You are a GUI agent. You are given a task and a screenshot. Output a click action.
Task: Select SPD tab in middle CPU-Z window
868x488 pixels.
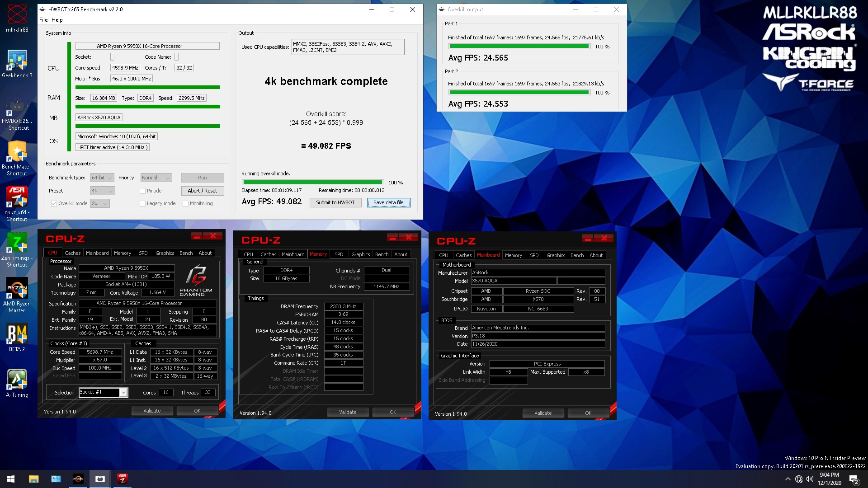(339, 254)
